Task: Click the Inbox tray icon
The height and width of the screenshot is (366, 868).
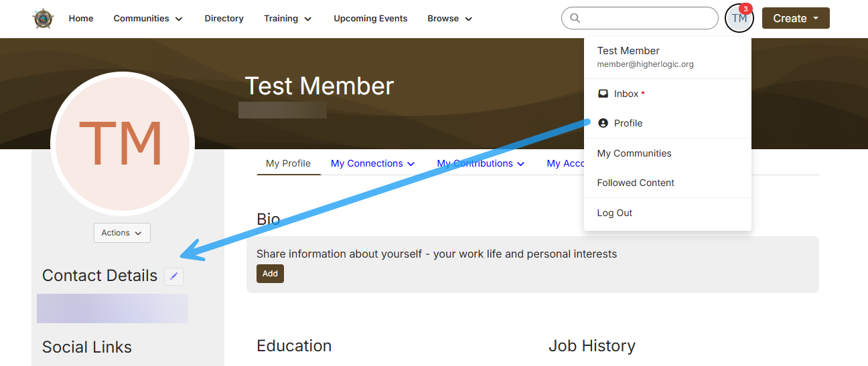Action: 603,94
